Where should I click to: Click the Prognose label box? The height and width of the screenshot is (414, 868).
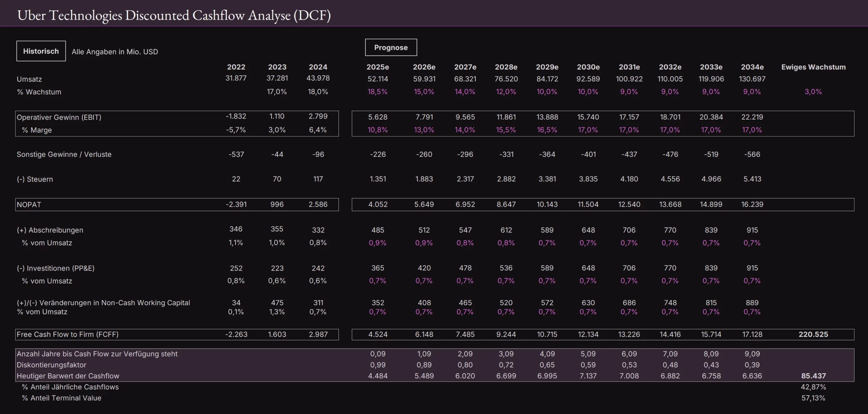391,47
